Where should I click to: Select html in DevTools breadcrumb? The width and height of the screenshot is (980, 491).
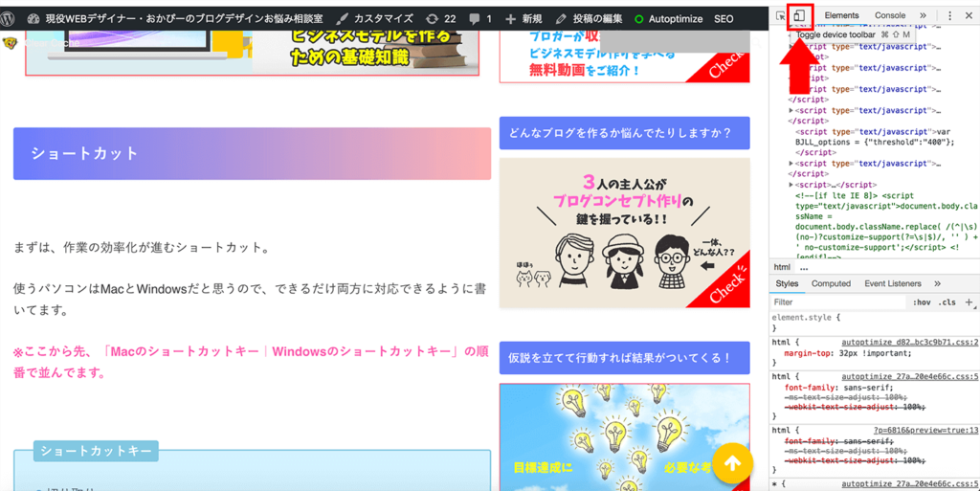(782, 267)
